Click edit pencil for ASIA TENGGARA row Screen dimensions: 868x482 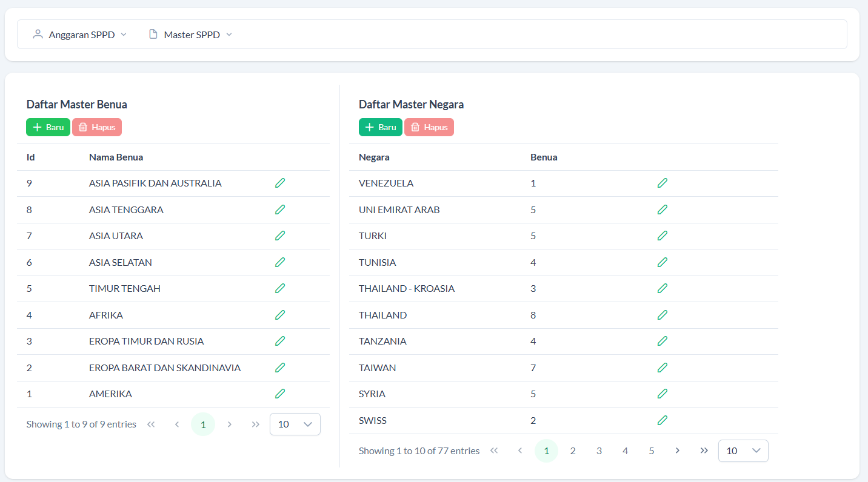(280, 210)
